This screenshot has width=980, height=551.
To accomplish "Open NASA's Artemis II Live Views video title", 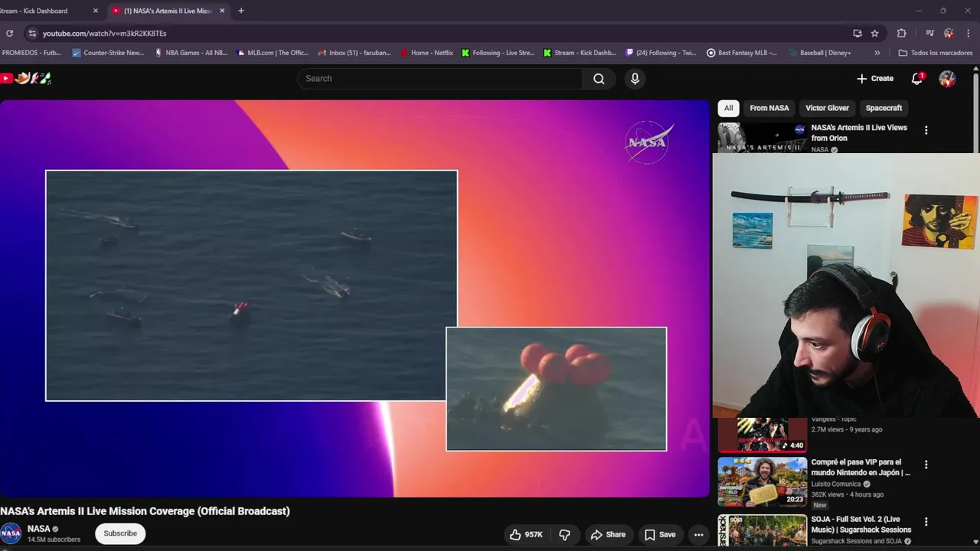I will click(859, 132).
